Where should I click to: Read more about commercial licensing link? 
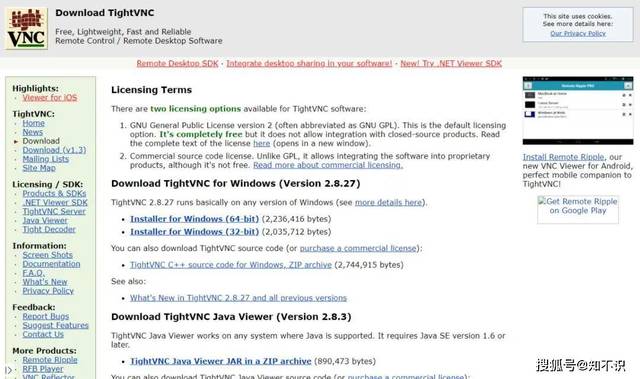(x=328, y=165)
